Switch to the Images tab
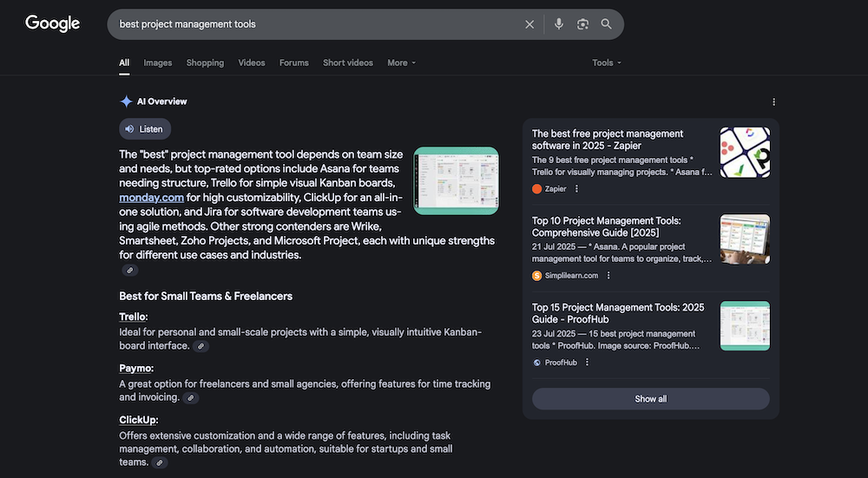 (x=157, y=62)
